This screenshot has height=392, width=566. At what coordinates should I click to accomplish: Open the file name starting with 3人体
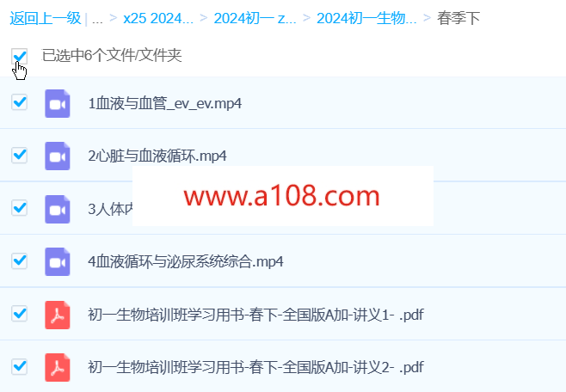pyautogui.click(x=110, y=209)
